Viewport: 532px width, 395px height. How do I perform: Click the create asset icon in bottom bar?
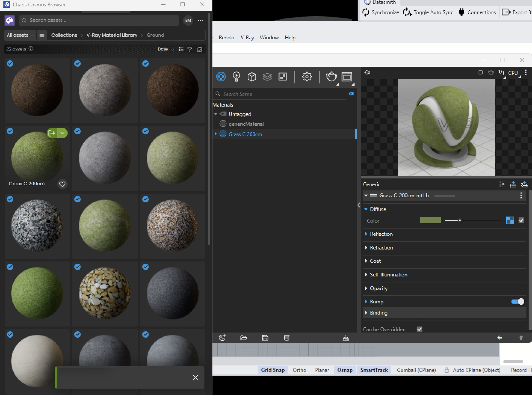click(222, 338)
